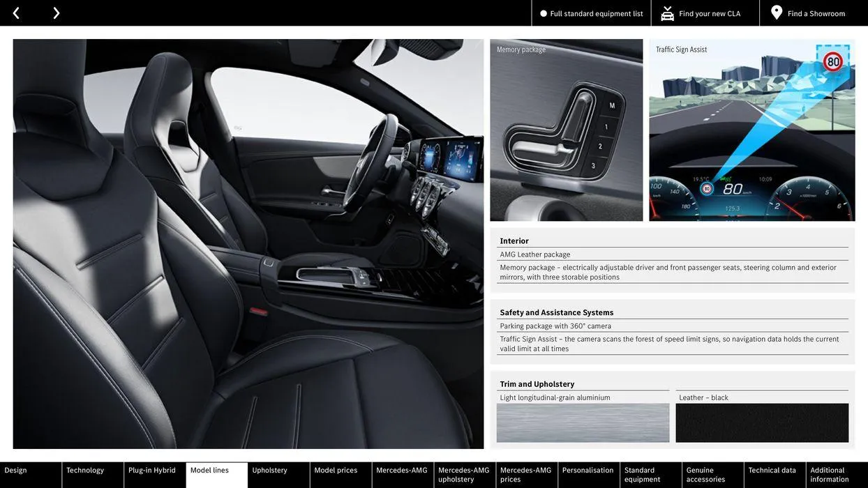Screen dimensions: 868x488
Task: Open the Plug-in Hybrid tab
Action: (x=155, y=475)
